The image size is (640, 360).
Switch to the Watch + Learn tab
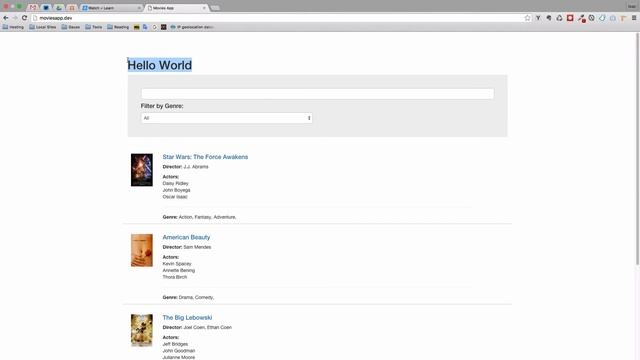110,8
